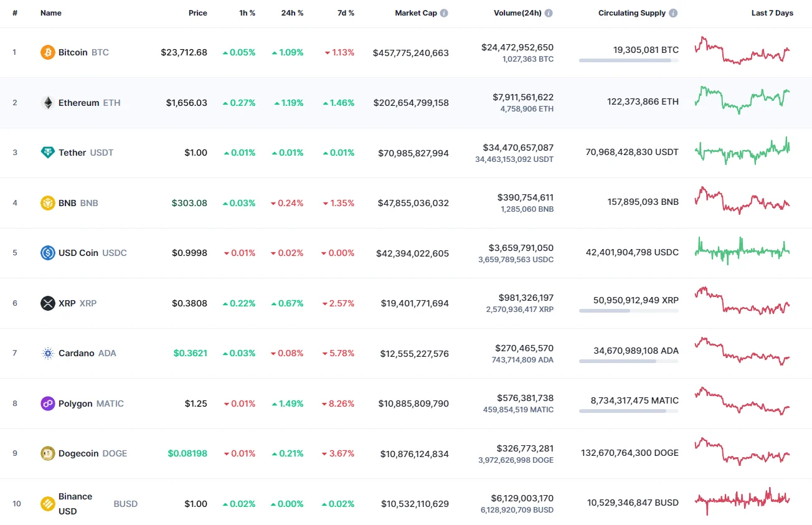The height and width of the screenshot is (525, 812).
Task: Click the Binance USD logo
Action: point(47,503)
